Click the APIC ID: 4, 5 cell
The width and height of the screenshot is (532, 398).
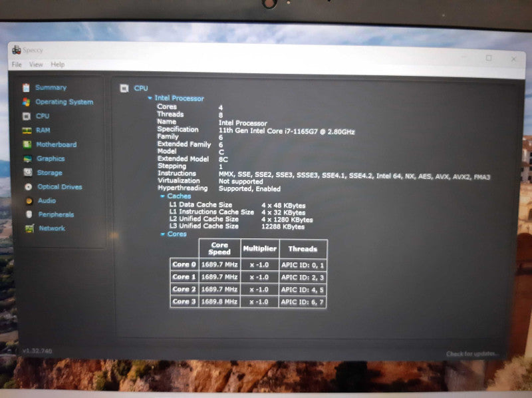point(303,290)
